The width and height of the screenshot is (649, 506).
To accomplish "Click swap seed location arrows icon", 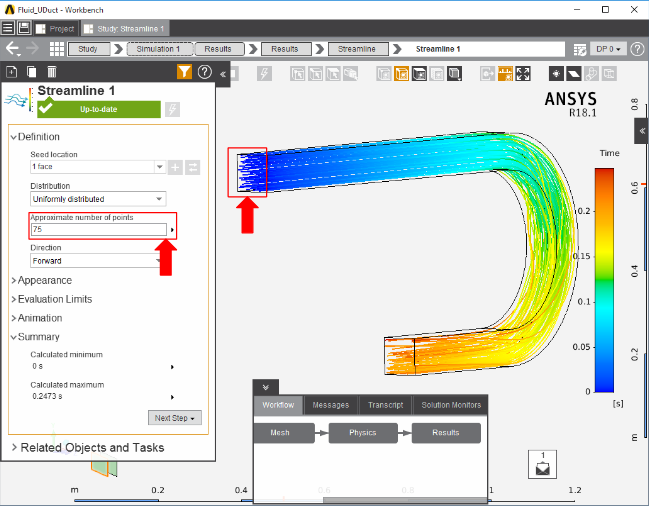I will 192,167.
